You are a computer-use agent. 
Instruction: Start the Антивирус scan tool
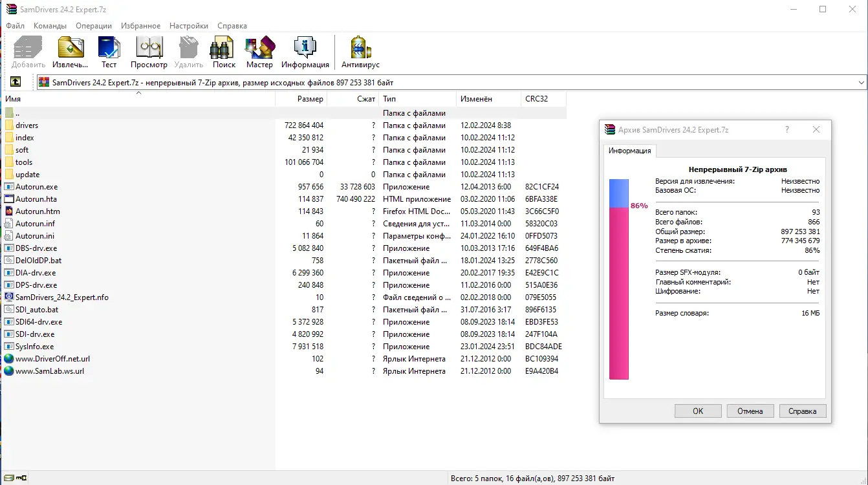pyautogui.click(x=360, y=47)
